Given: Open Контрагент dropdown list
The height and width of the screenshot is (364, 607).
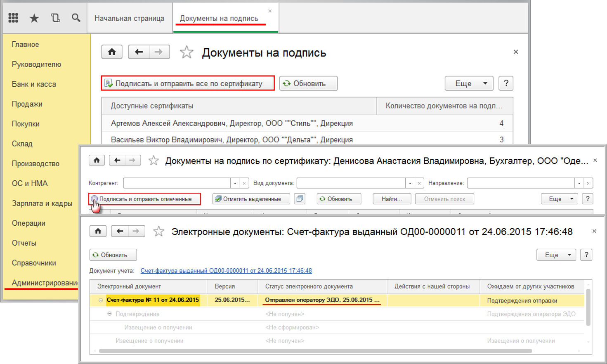Looking at the screenshot, I should [235, 183].
